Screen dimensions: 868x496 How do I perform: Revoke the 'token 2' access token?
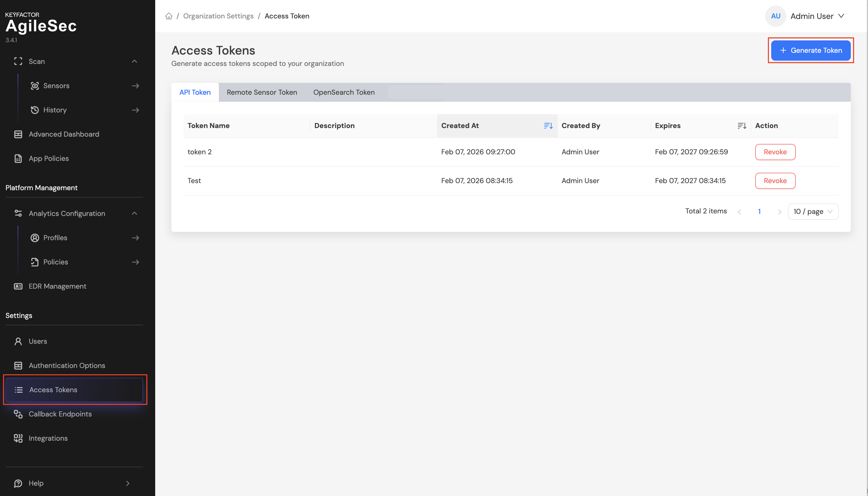click(x=775, y=152)
